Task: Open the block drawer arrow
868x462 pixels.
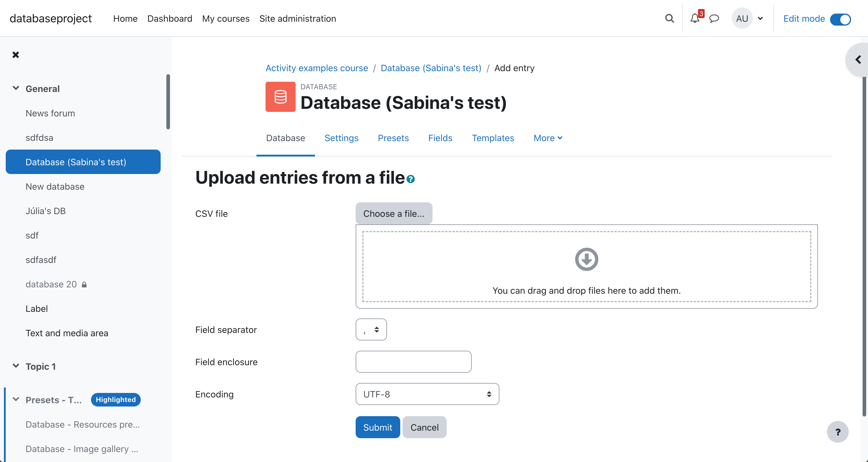Action: [858, 60]
